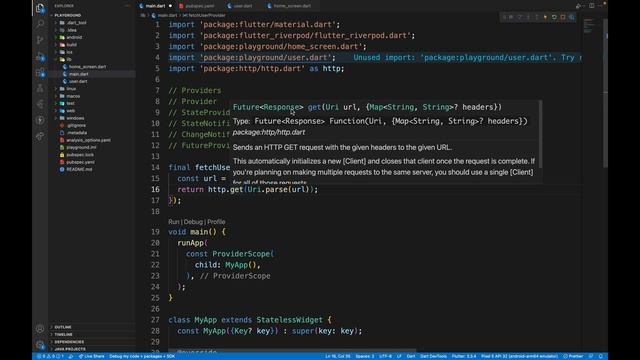Screen dimensions: 640x360
Task: Click the Debug my code + packages + SDK status item
Action: (142, 356)
